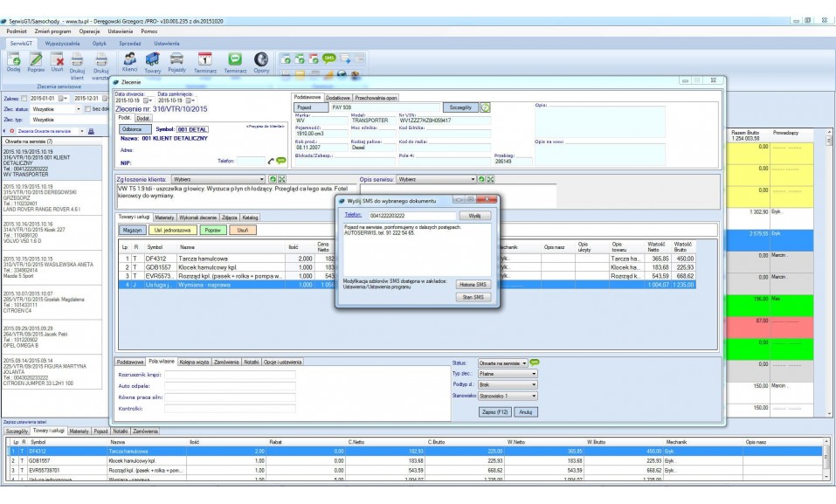
Task: Click green SMS bubble in small toolbar
Action: 329,58
